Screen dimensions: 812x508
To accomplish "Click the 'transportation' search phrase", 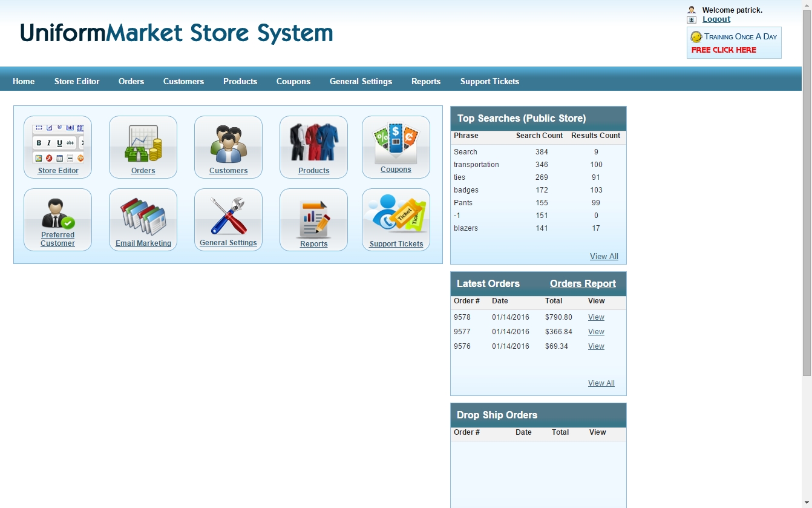I will click(476, 165).
